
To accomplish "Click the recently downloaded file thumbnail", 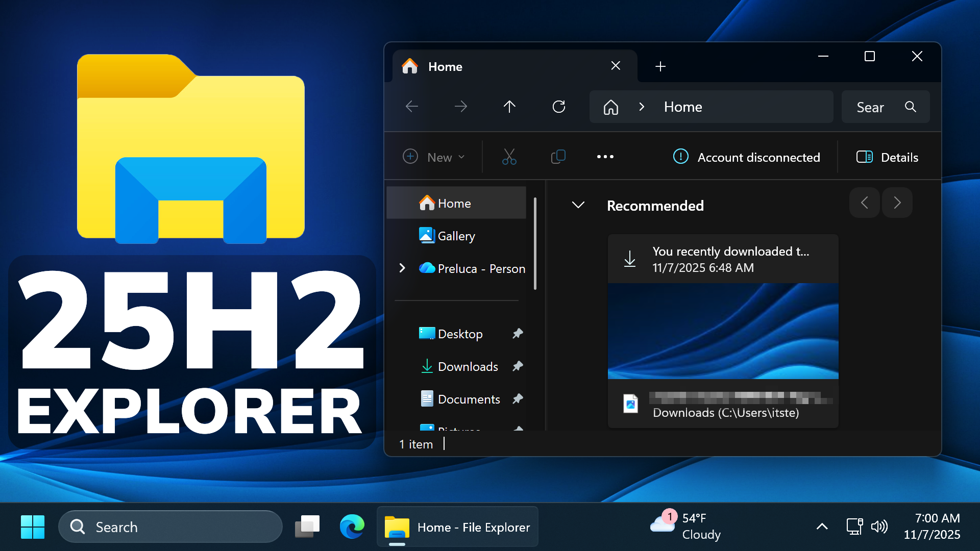I will [722, 331].
